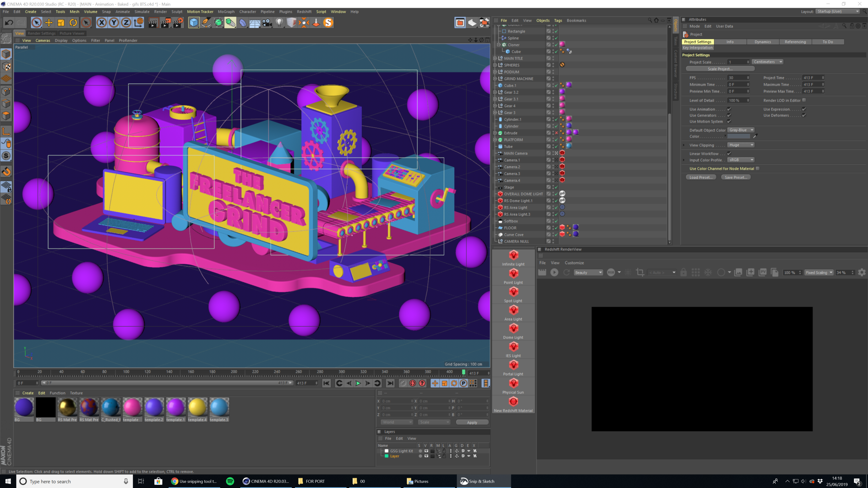Switch to Dynamics tab in Attributes
868x488 pixels.
click(763, 42)
